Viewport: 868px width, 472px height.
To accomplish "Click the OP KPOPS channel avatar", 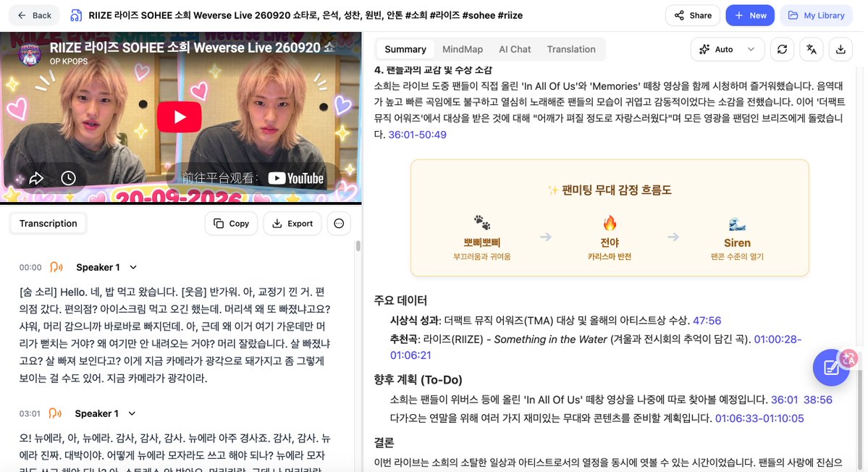I will click(x=30, y=54).
